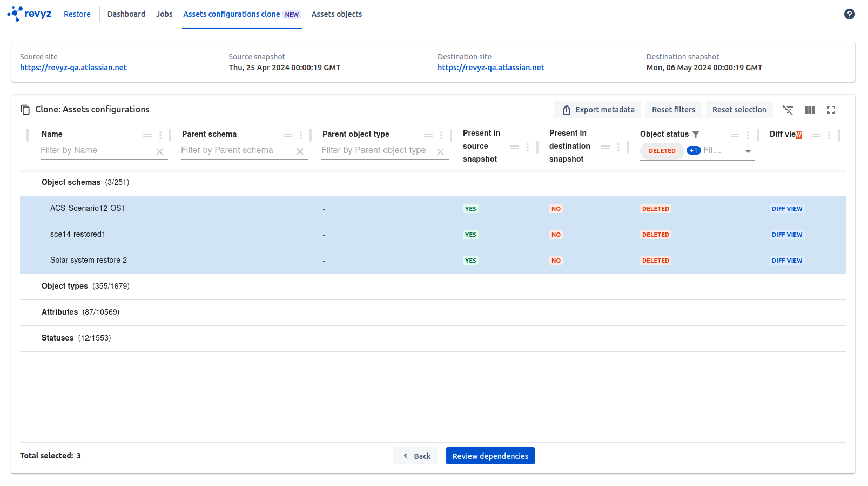Open Diff view column actions menu

[829, 135]
